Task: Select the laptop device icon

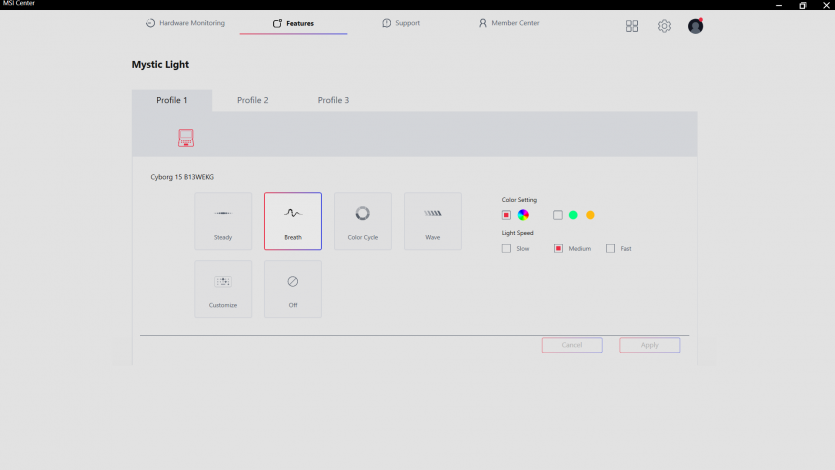Action: pyautogui.click(x=186, y=138)
